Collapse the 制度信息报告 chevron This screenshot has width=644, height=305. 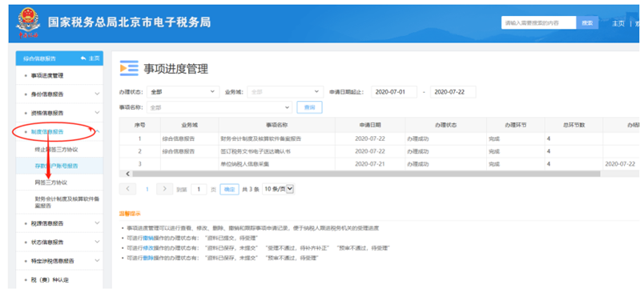[x=98, y=131]
